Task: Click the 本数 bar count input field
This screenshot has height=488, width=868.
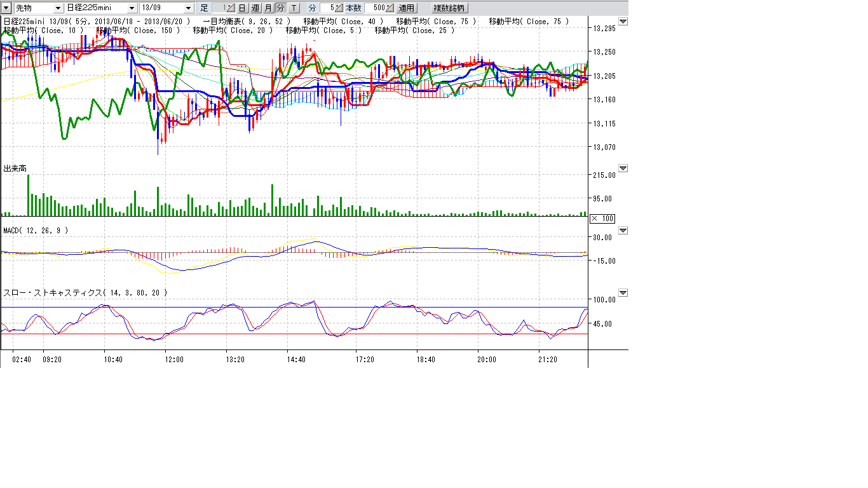Action: click(x=375, y=8)
